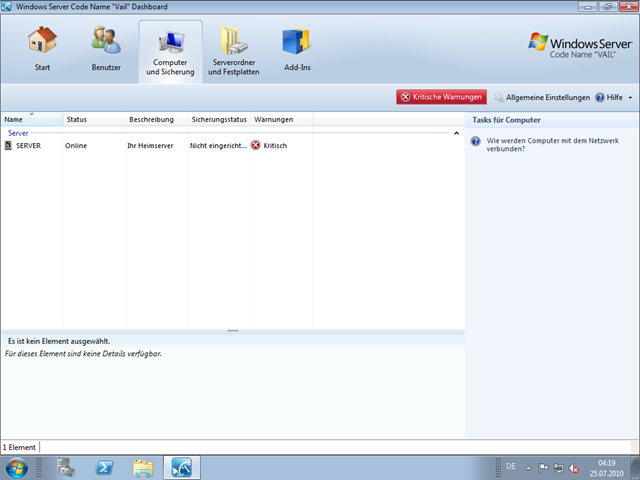Screen dimensions: 640x480
Task: Click the help question icon in Tasks pane
Action: (476, 141)
